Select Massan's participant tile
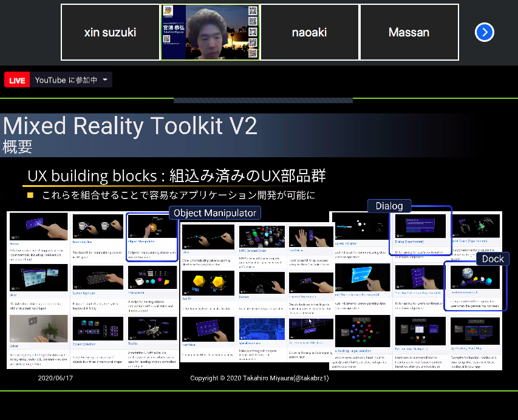Viewport: 518px width, 420px height. click(409, 32)
